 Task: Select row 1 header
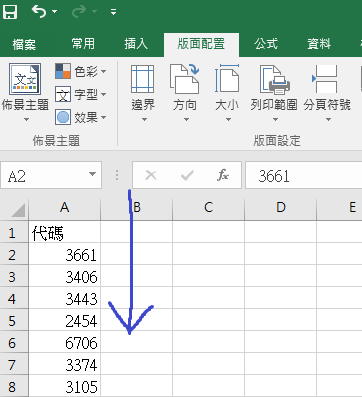(x=14, y=232)
